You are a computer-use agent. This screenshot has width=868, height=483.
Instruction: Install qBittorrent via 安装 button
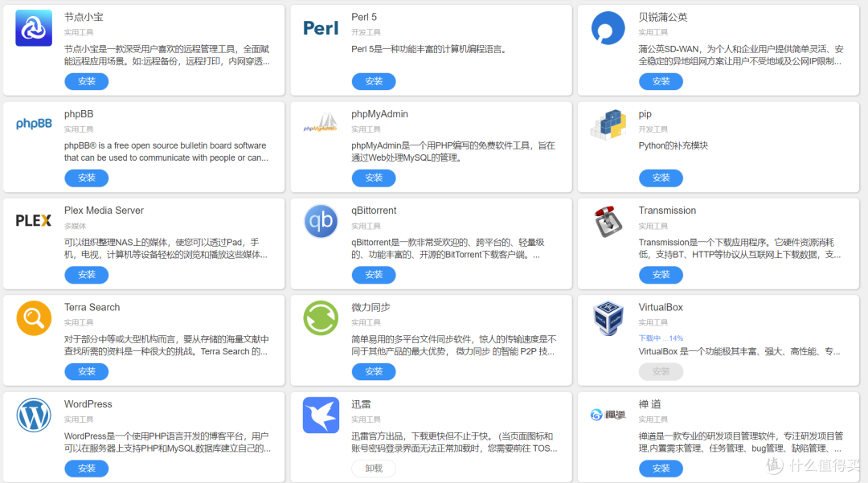click(374, 274)
